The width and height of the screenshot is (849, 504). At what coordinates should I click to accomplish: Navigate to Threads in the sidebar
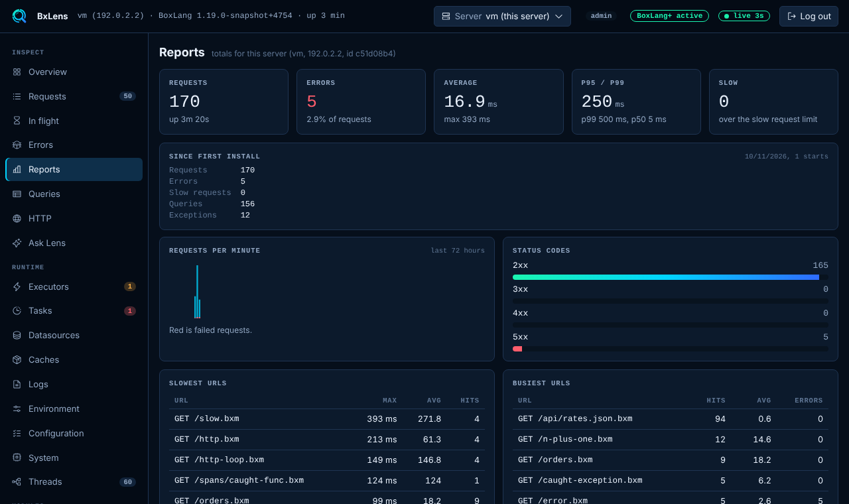coord(74,481)
